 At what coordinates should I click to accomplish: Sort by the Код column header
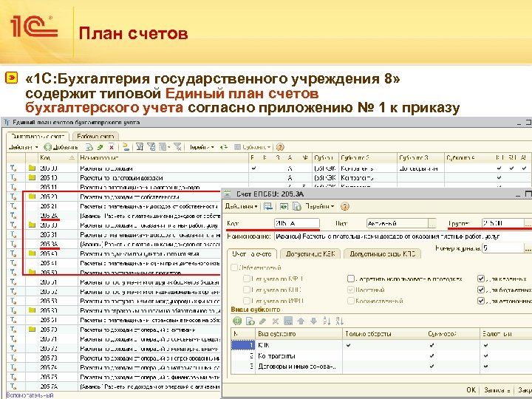(x=58, y=158)
